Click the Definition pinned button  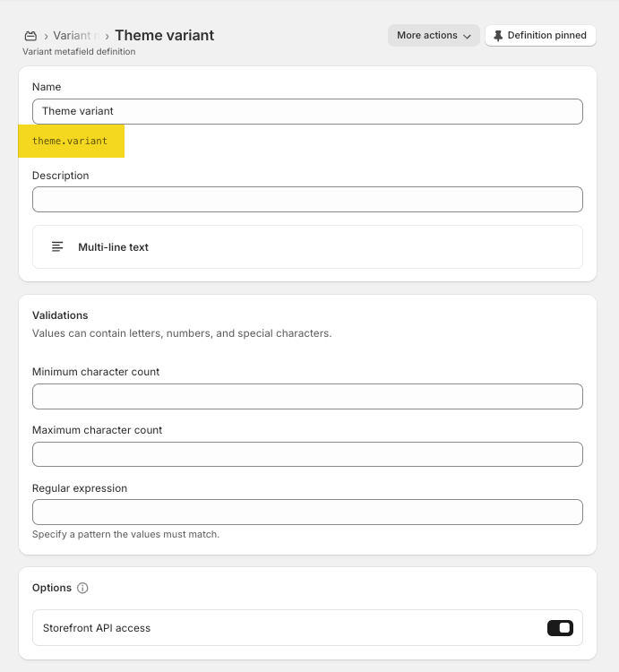pos(540,36)
